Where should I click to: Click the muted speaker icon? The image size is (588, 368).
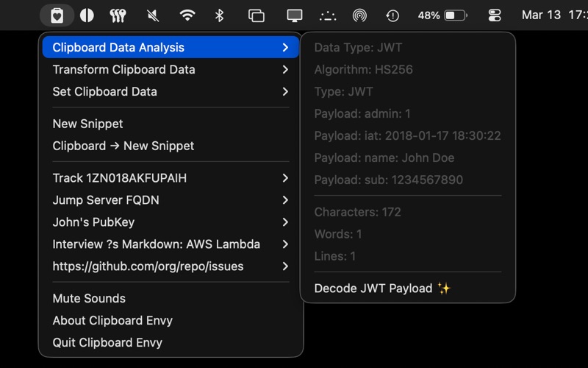point(153,15)
